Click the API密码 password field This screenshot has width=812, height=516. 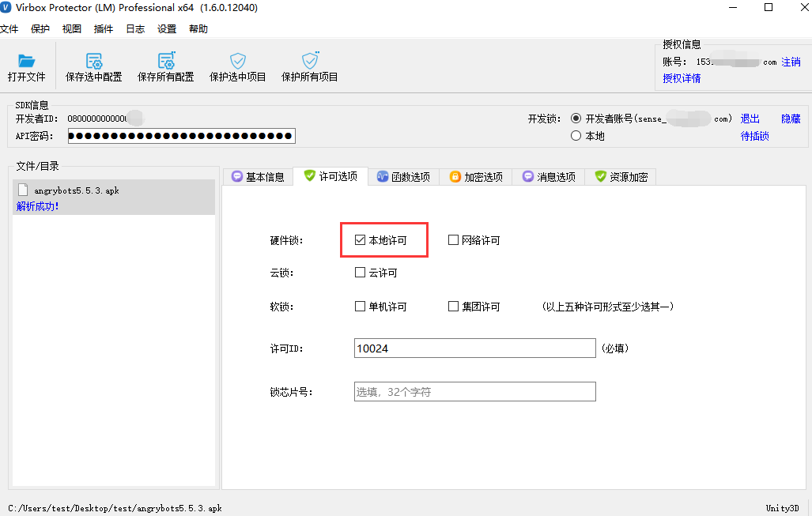(182, 136)
